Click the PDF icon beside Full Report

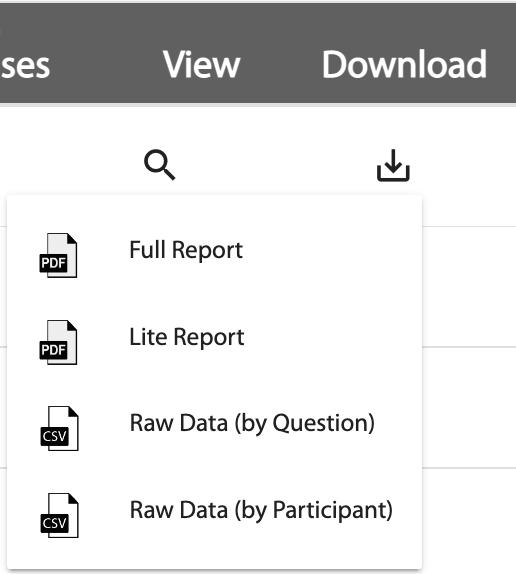[59, 255]
